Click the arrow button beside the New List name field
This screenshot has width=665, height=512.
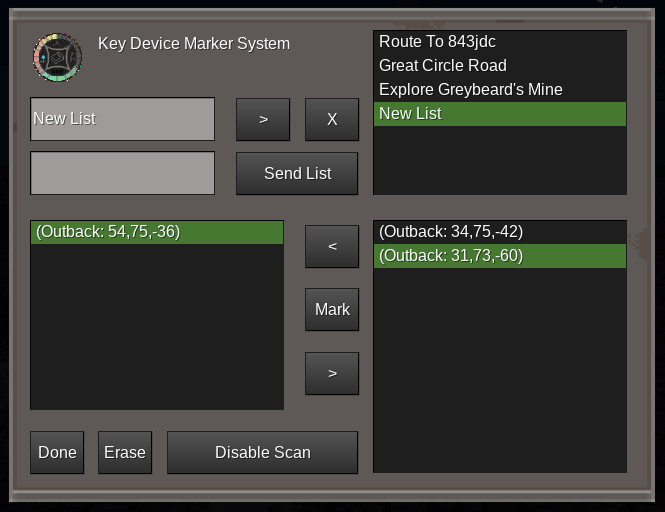point(263,119)
